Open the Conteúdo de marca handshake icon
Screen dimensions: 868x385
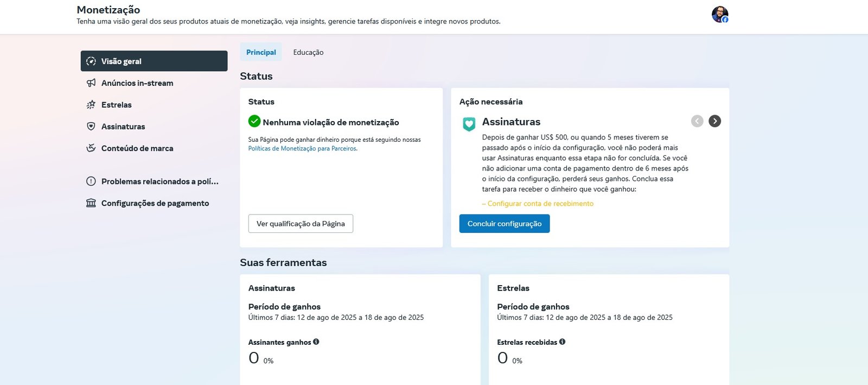tap(91, 148)
